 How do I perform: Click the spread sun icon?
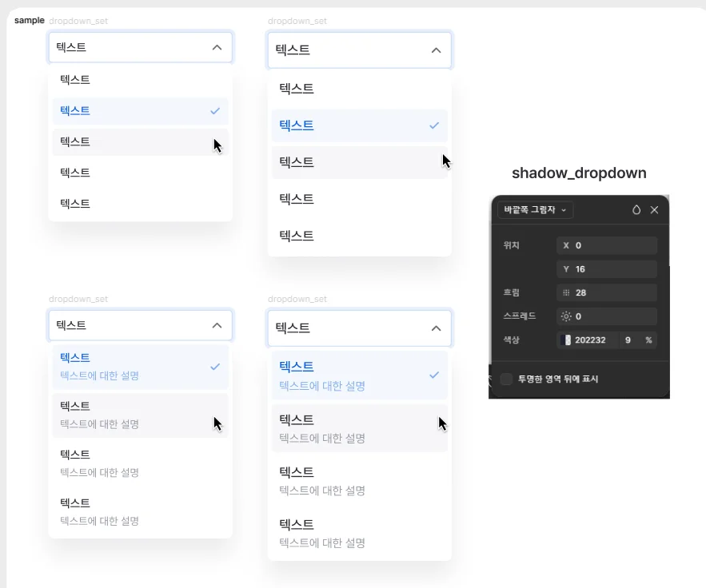(566, 316)
